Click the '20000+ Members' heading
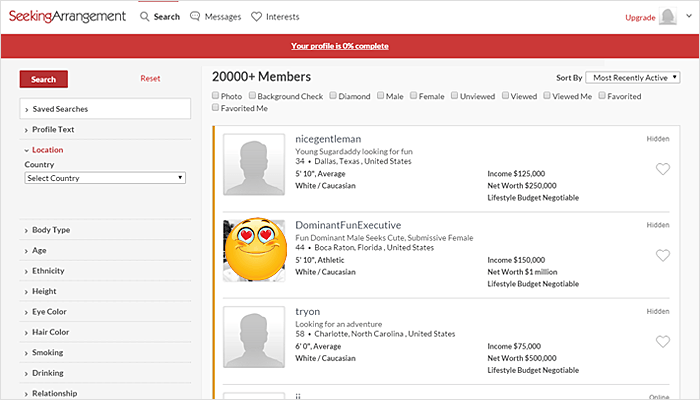This screenshot has height=400, width=700. [x=262, y=77]
